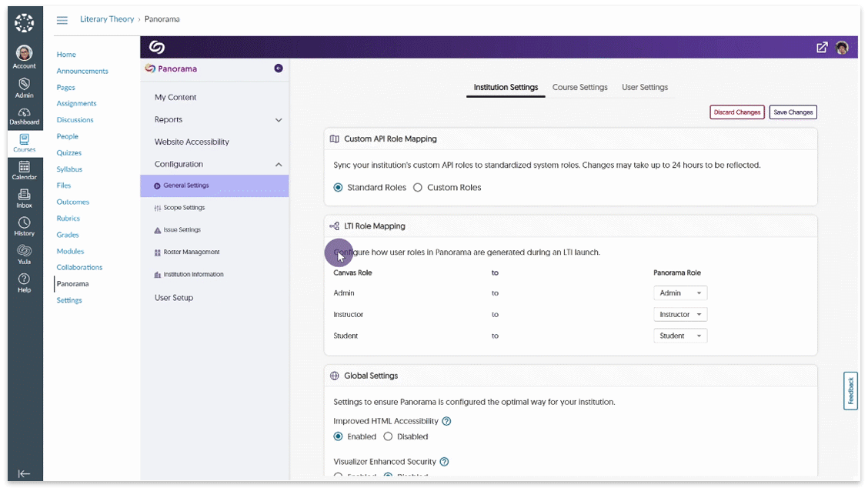Screen dimensions: 868x488
Task: Click the Save Changes button
Action: [793, 112]
